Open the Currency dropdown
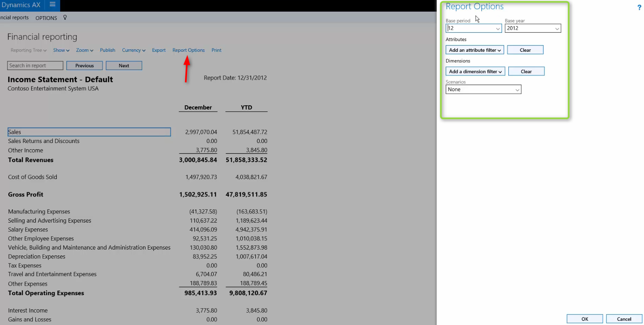The width and height of the screenshot is (644, 325). coord(134,50)
